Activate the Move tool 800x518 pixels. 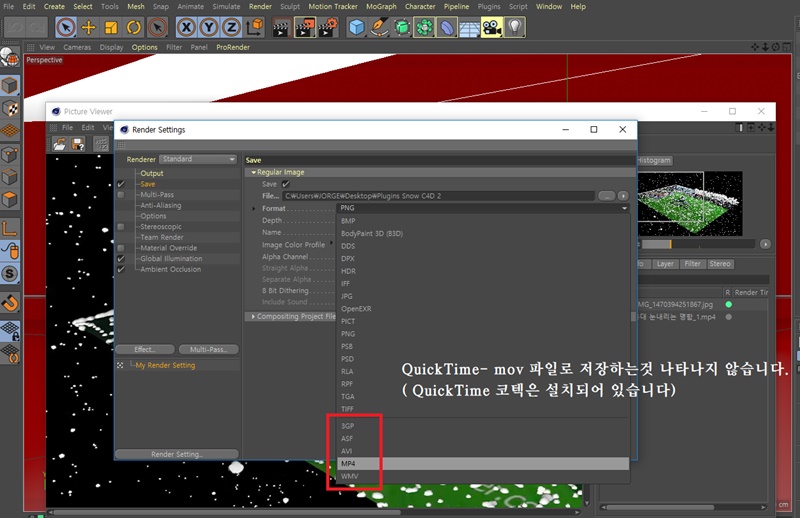pos(89,27)
